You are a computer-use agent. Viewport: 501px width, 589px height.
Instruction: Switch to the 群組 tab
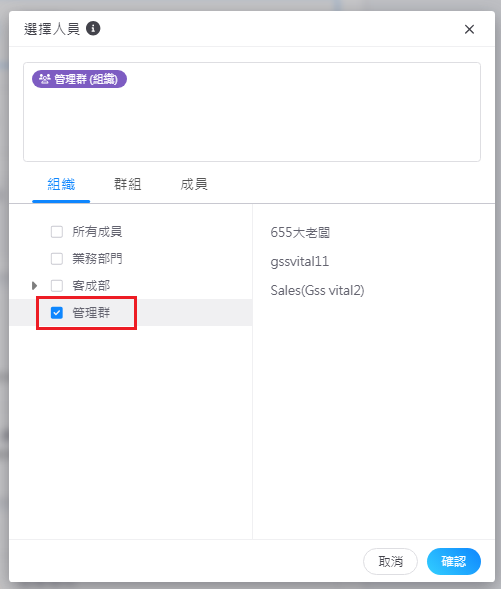click(x=128, y=184)
